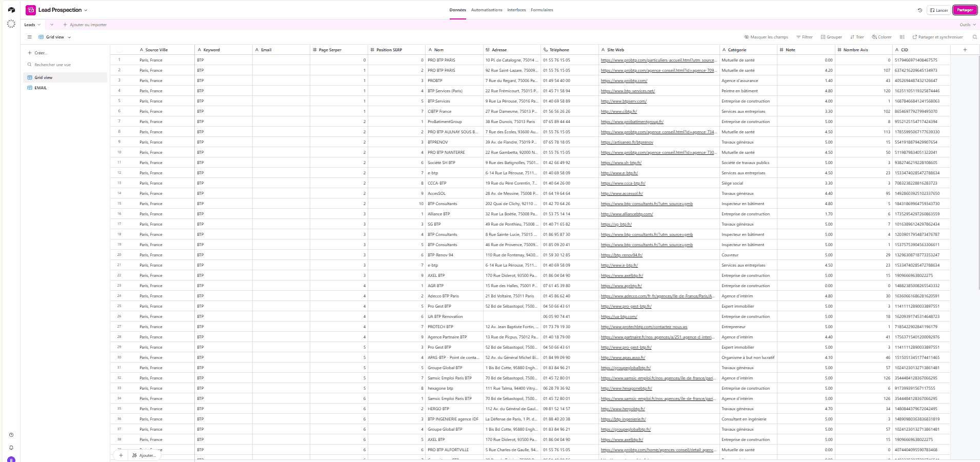The image size is (980, 462).
Task: Open the https://www.btp-services.net/ link
Action: [x=628, y=91]
